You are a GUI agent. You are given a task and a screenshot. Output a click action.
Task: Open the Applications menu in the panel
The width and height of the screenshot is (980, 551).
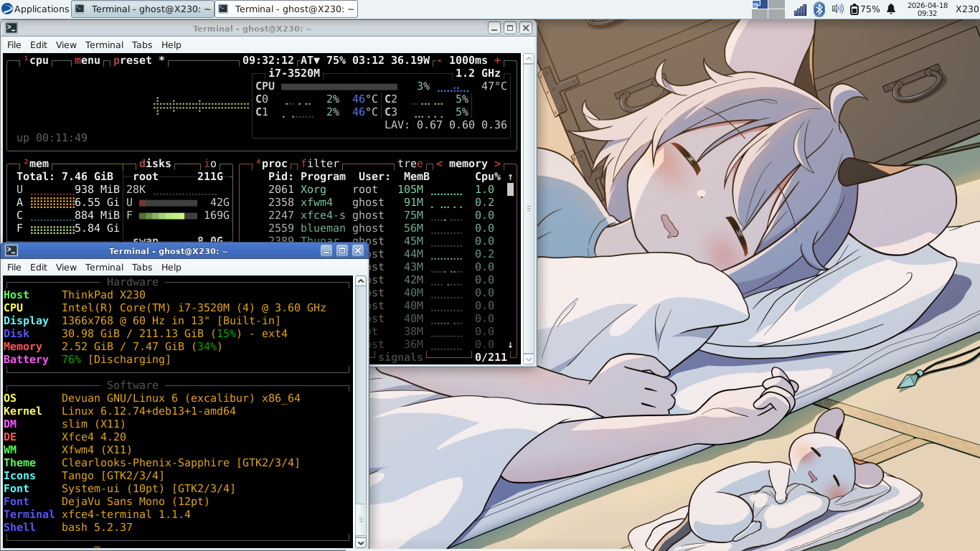click(35, 9)
